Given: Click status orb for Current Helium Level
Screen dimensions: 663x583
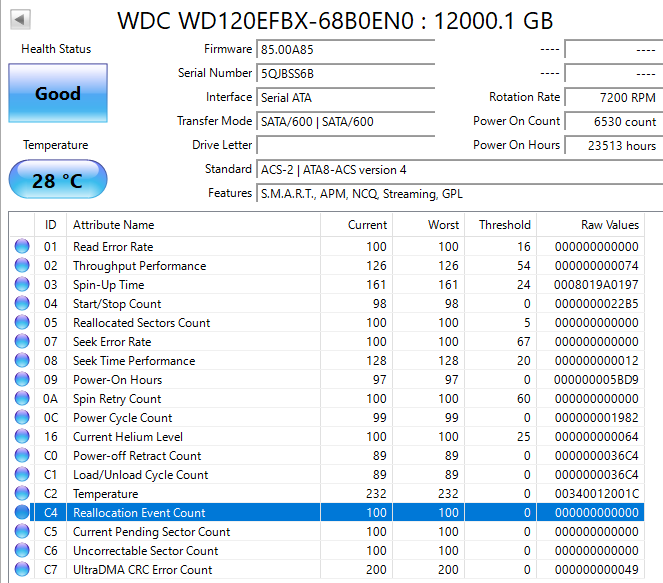Looking at the screenshot, I should tap(22, 436).
